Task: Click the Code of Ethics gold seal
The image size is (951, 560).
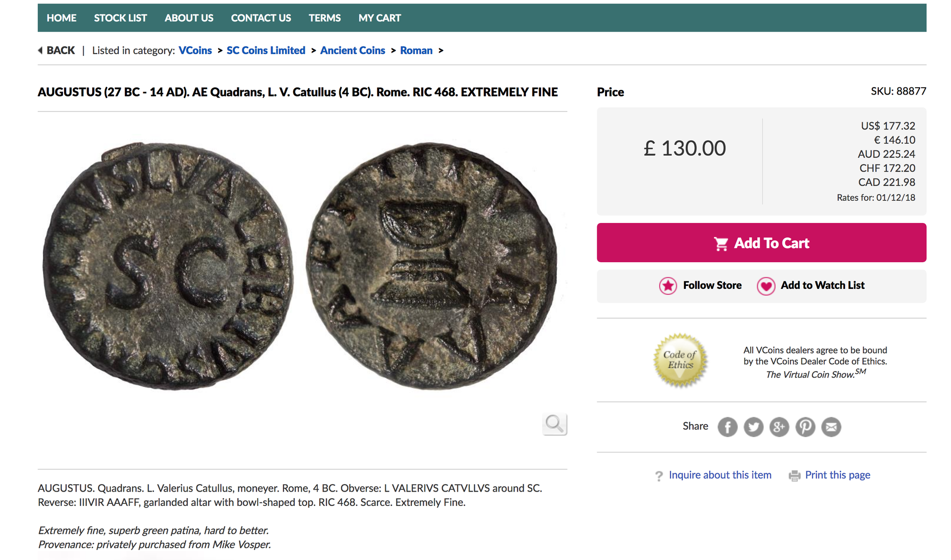Action: [x=680, y=360]
